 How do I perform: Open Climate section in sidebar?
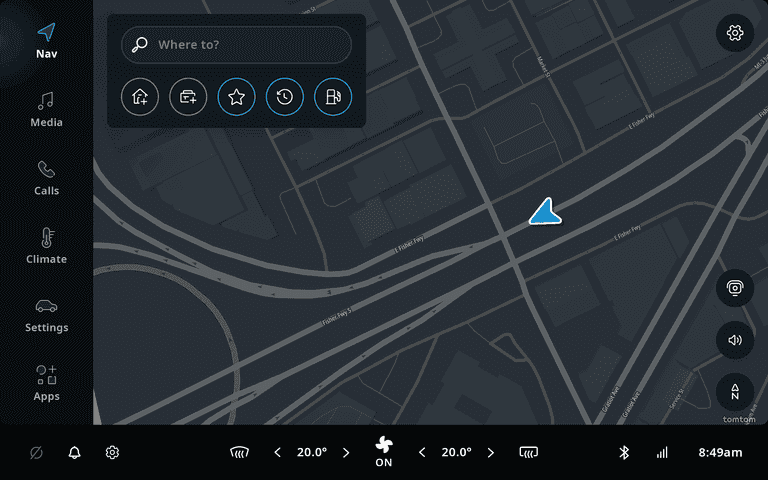[46, 246]
